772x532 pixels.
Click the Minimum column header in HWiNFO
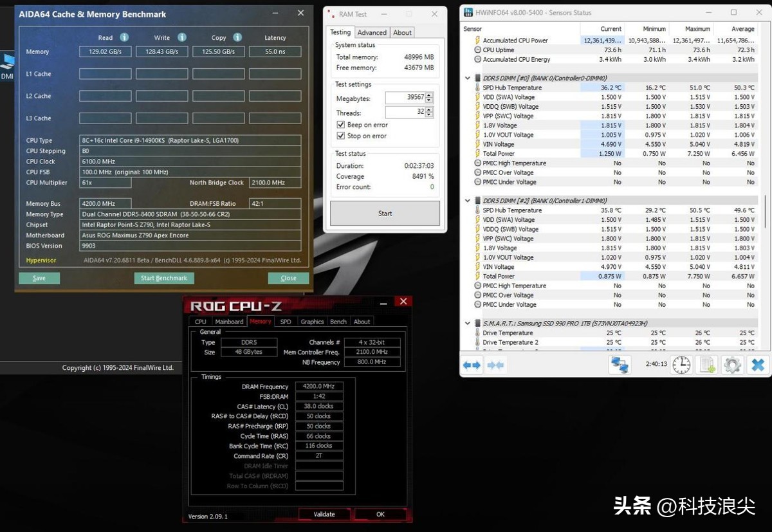pos(647,29)
